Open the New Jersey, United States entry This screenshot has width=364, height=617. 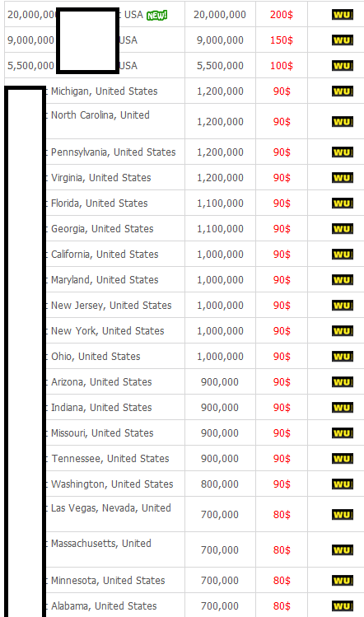click(x=111, y=306)
